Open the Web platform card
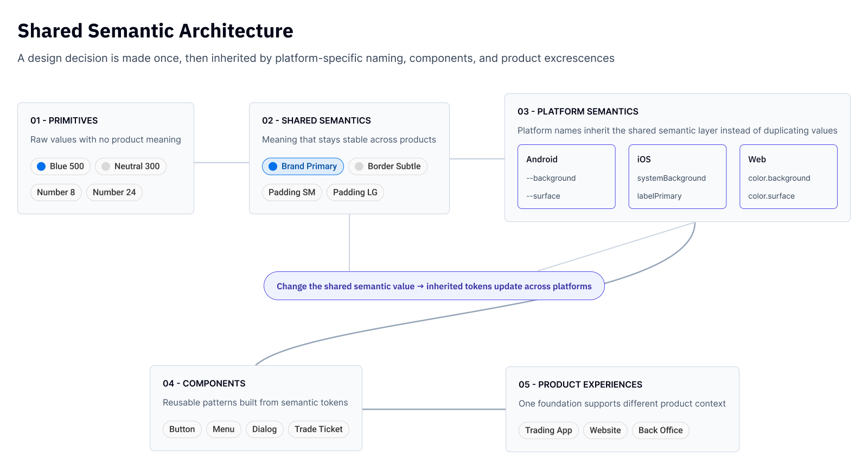This screenshot has width=868, height=470. point(788,177)
